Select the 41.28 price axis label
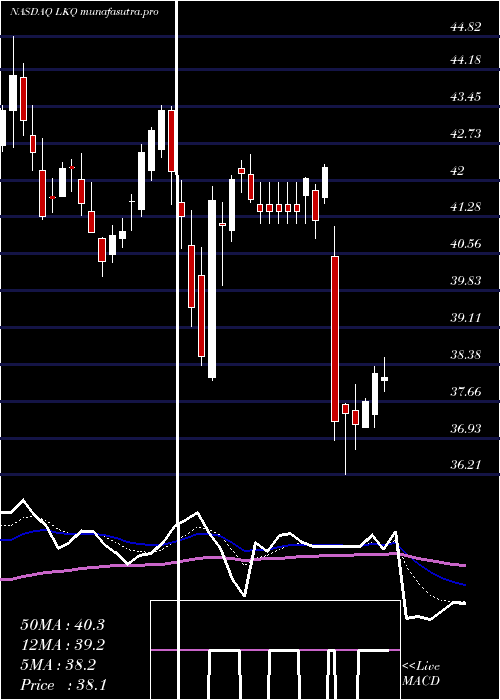This screenshot has height=700, width=500. point(466,207)
